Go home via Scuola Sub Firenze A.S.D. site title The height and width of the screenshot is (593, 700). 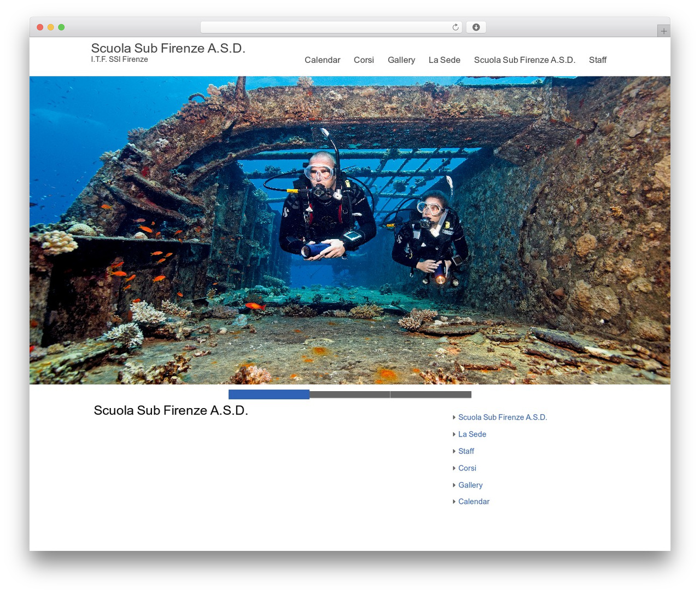click(168, 48)
